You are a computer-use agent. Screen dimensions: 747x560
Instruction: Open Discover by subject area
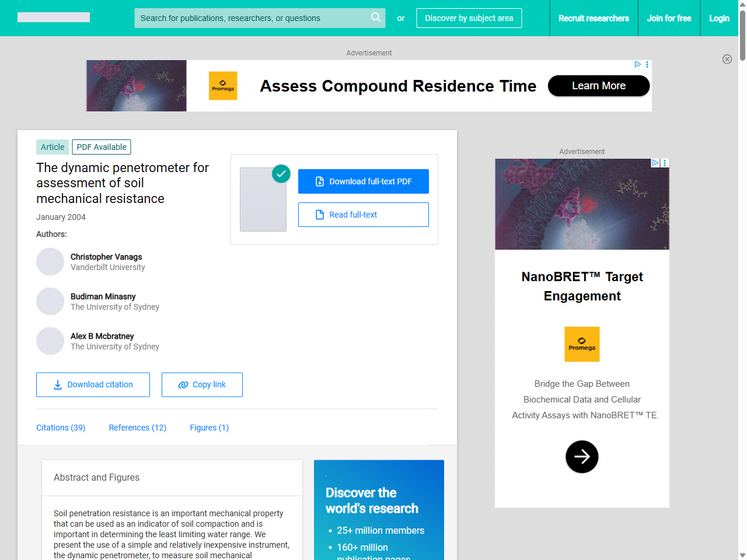pyautogui.click(x=469, y=18)
